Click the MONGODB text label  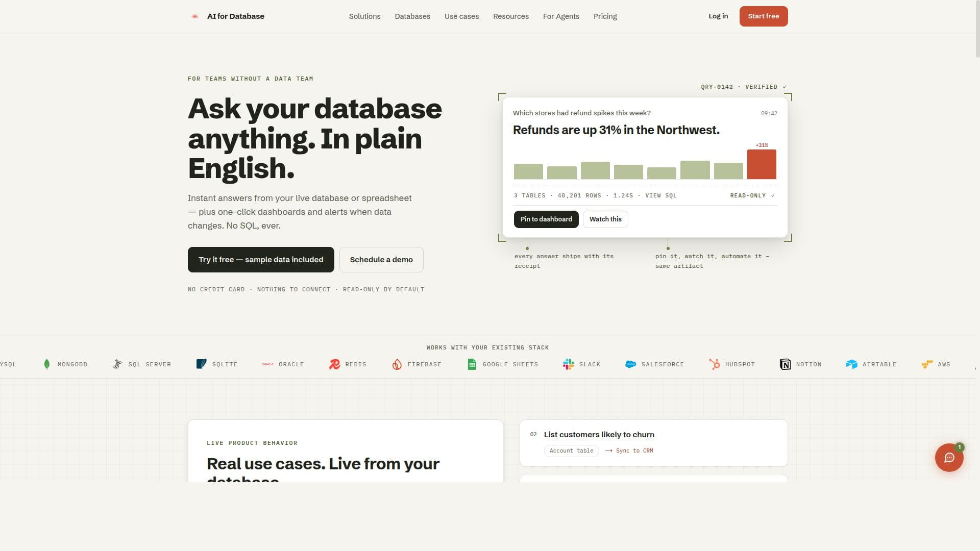[x=72, y=364]
